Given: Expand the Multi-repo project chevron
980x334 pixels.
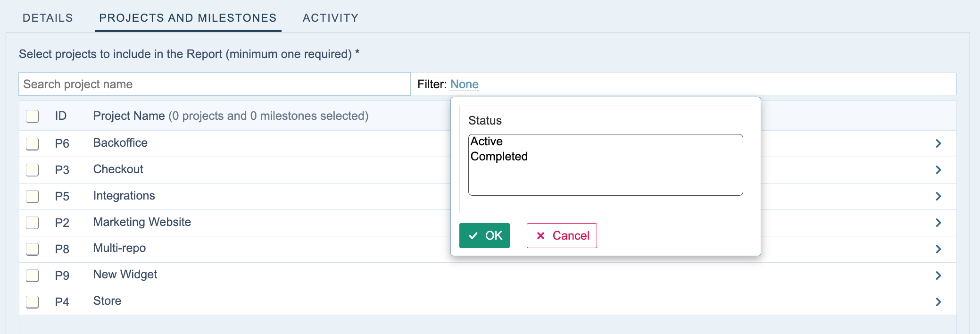Looking at the screenshot, I should tap(938, 249).
